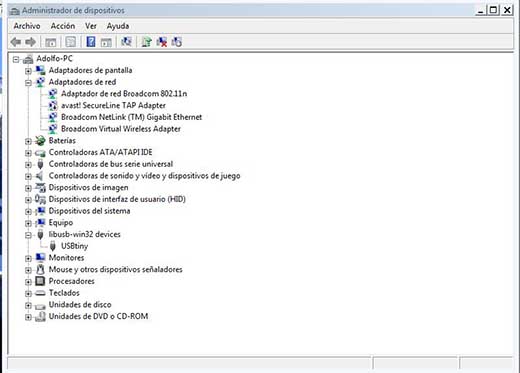Select 'Controladoras de bus serie universal' label
520x373 pixels.
(111, 164)
